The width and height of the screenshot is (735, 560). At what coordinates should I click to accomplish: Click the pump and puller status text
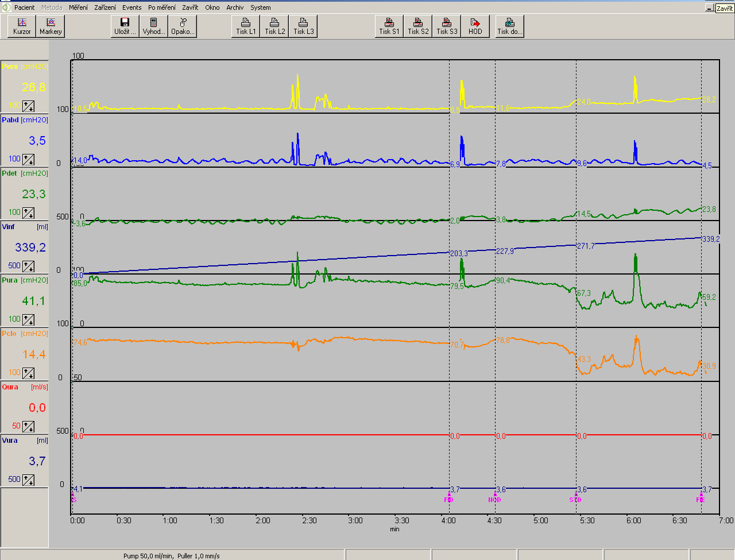click(172, 555)
